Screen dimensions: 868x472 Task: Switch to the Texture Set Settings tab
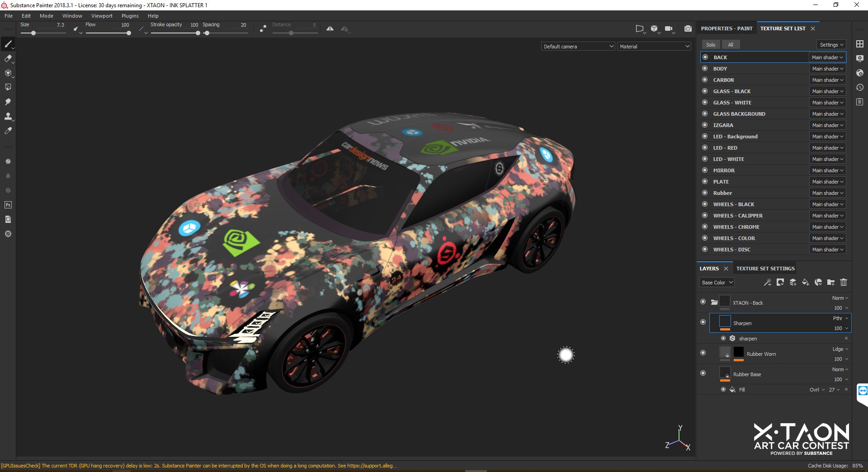[x=765, y=269]
